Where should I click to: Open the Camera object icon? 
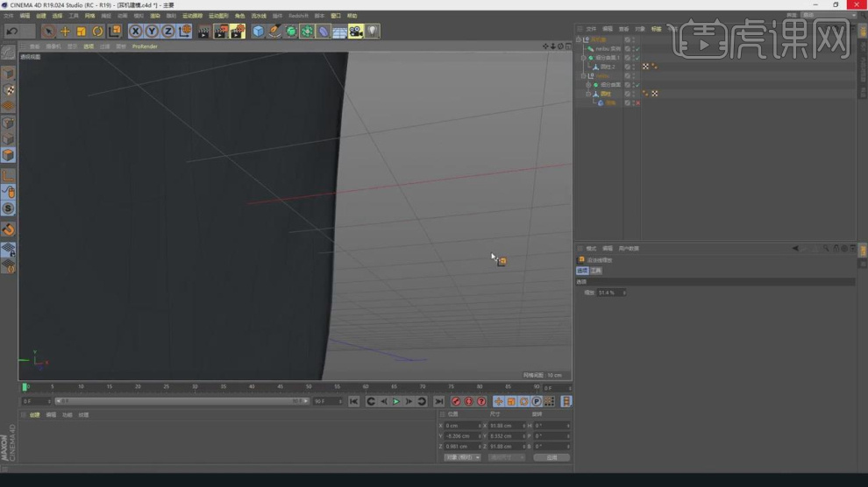355,32
